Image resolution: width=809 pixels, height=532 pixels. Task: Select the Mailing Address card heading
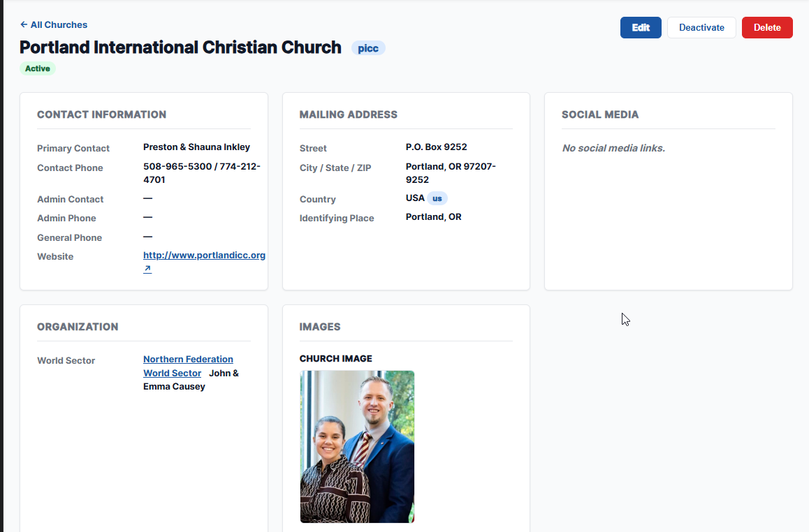(x=348, y=114)
